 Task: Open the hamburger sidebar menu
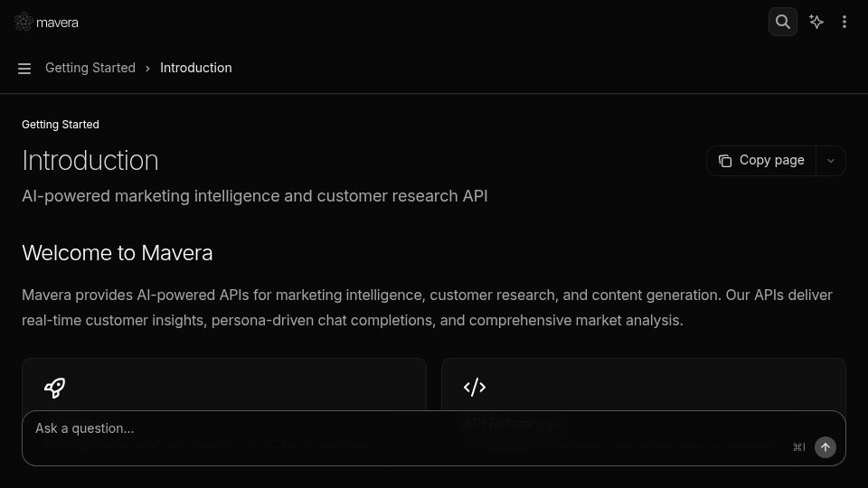24,69
